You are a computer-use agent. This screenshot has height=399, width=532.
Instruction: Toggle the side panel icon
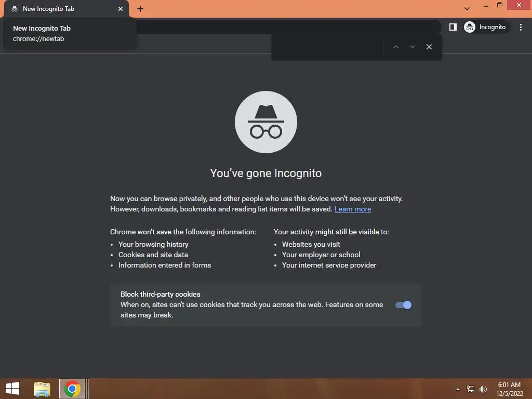tap(453, 27)
